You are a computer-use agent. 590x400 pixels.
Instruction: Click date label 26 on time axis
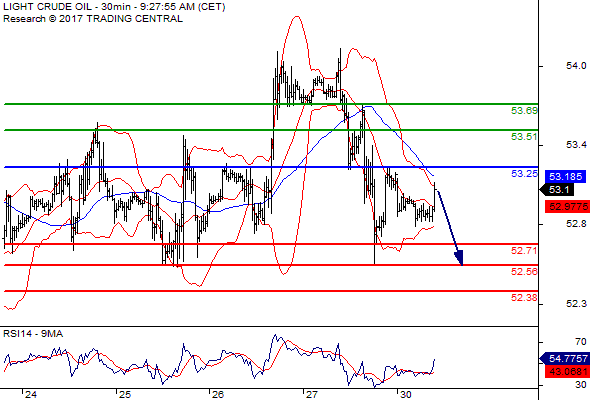(218, 395)
